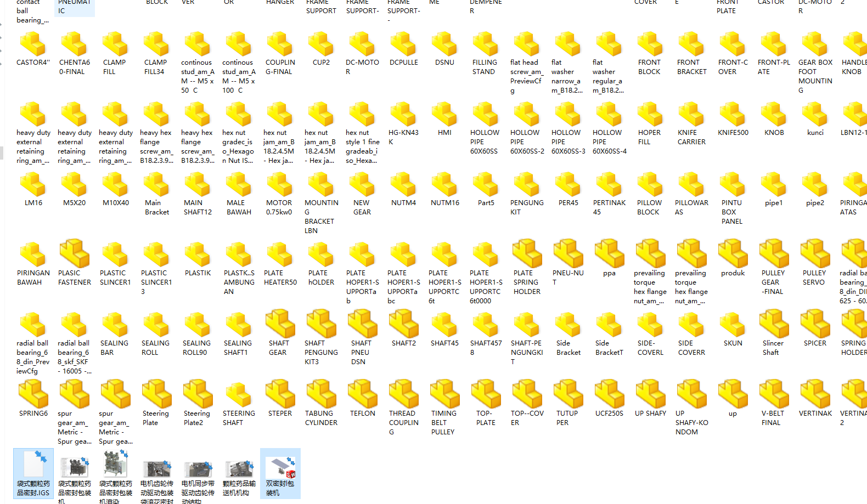The height and width of the screenshot is (504, 867).
Task: Select the M5X20 part icon
Action: pos(74,184)
